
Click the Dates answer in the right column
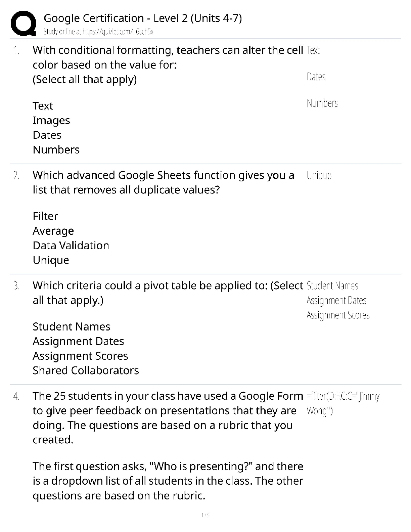coord(316,77)
